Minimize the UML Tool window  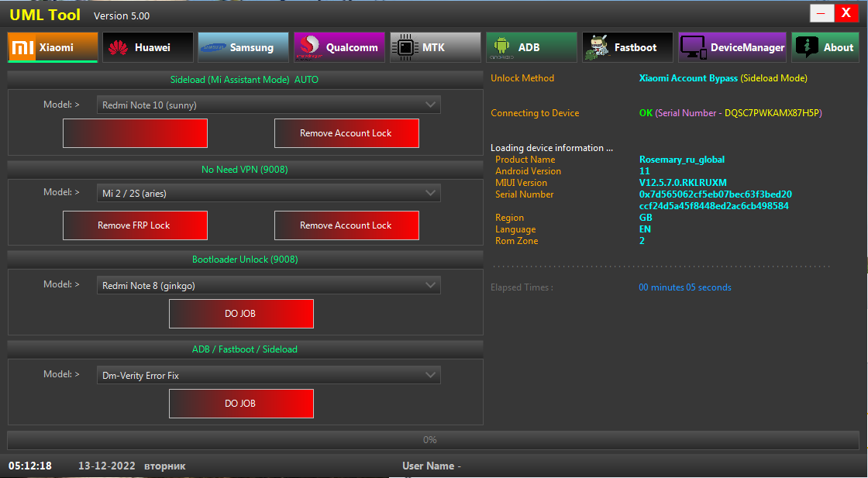pyautogui.click(x=821, y=13)
